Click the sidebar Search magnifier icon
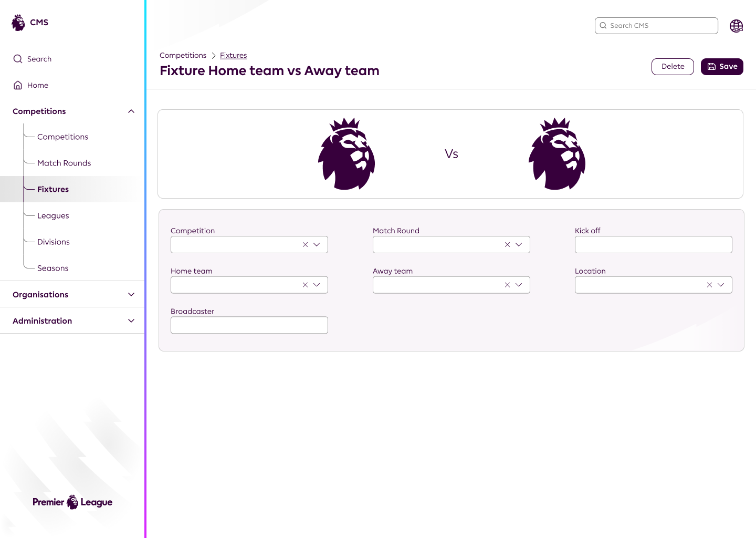This screenshot has height=538, width=756. (18, 59)
